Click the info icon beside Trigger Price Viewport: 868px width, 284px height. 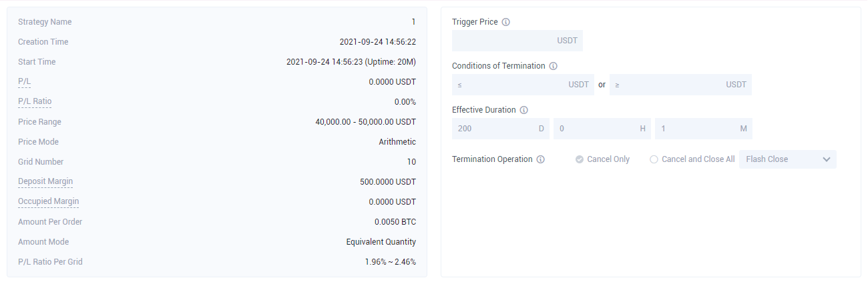click(x=505, y=22)
